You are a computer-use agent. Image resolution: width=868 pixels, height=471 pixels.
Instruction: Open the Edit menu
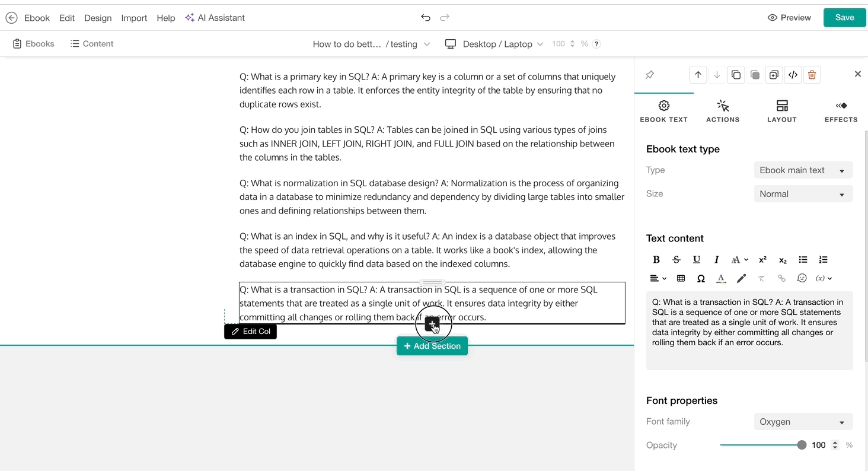click(67, 18)
